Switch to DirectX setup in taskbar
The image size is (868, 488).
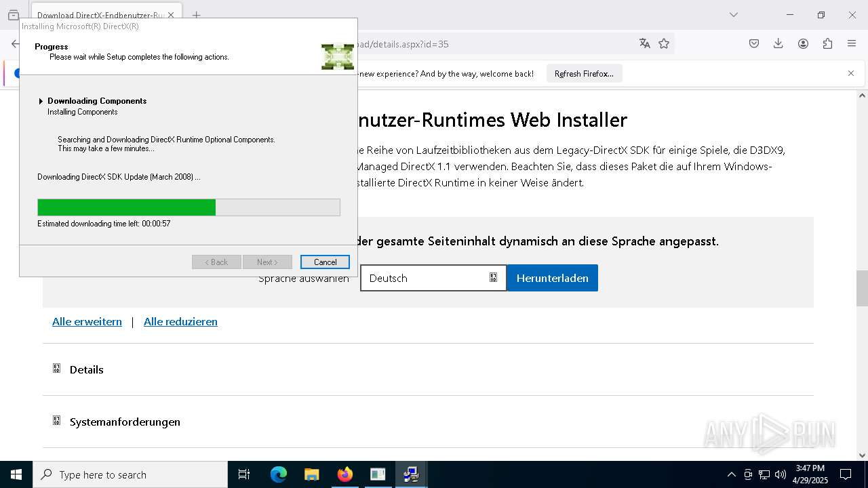pyautogui.click(x=411, y=474)
